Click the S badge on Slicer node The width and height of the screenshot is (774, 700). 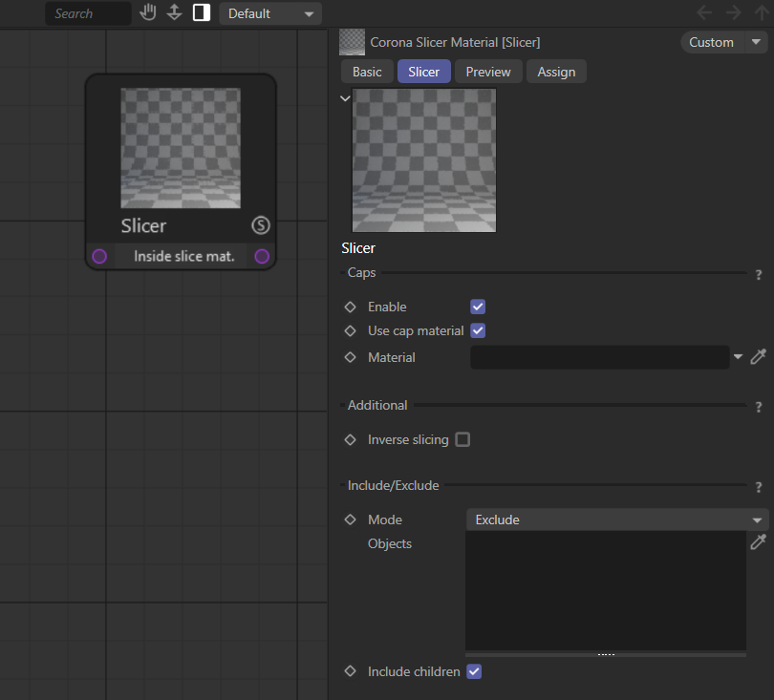point(261,225)
